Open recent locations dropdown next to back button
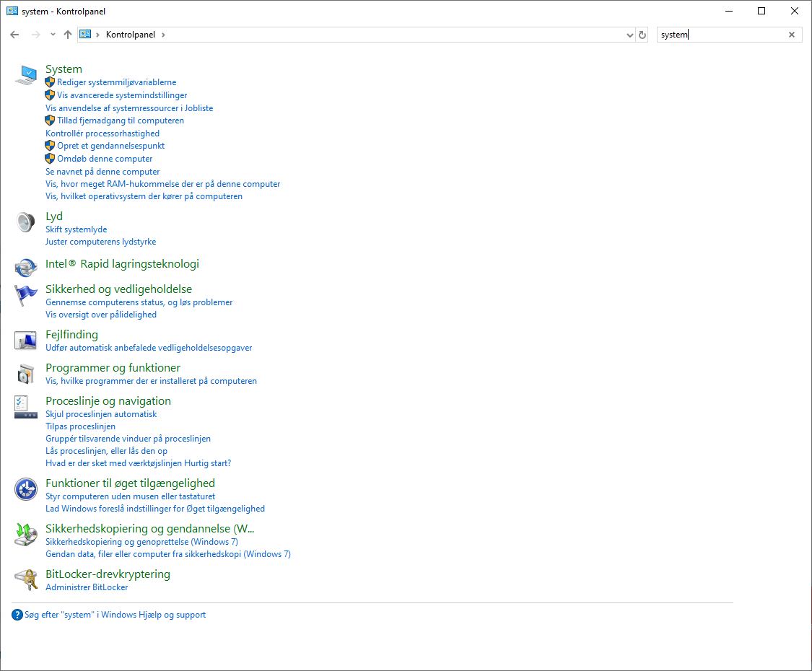Viewport: 812px width, 671px height. (52, 34)
